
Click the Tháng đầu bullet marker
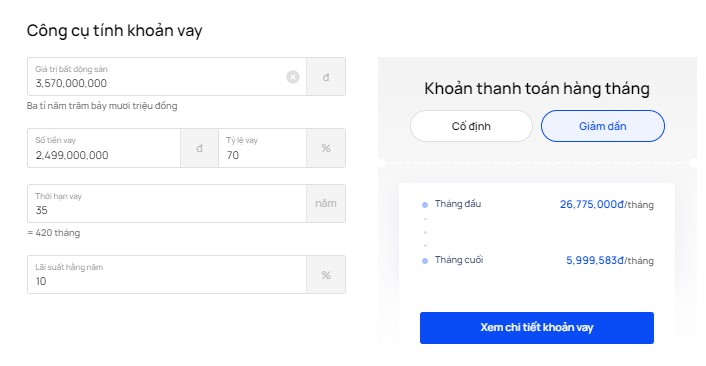pos(425,205)
